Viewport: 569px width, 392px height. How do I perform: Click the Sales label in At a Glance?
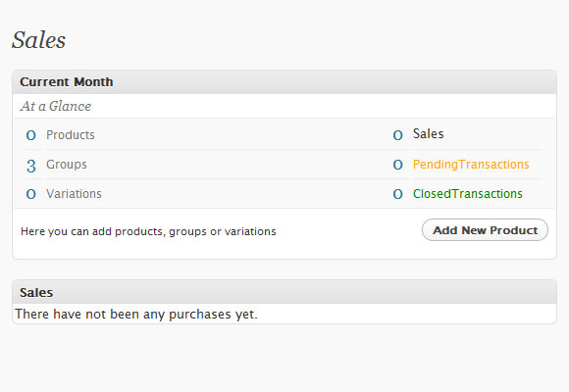click(x=428, y=134)
